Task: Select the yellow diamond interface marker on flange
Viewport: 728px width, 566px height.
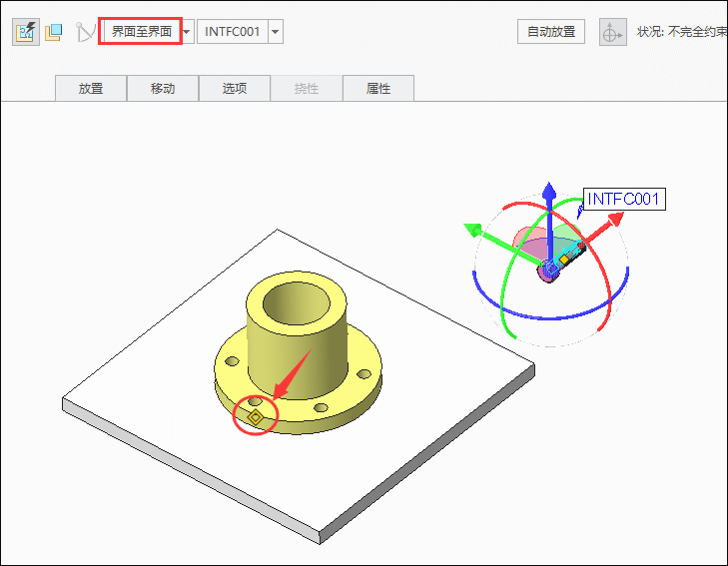Action: point(256,417)
